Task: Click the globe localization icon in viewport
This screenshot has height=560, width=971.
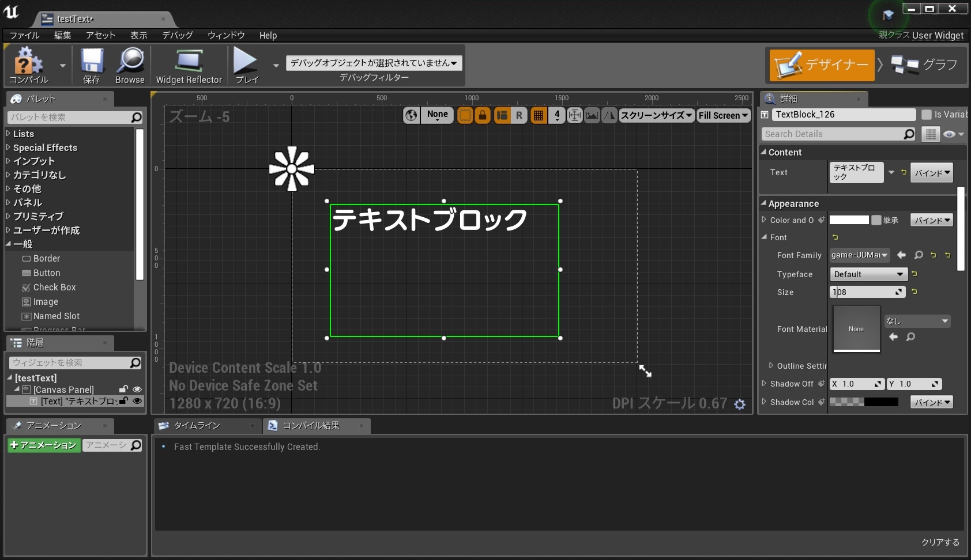Action: coord(411,115)
